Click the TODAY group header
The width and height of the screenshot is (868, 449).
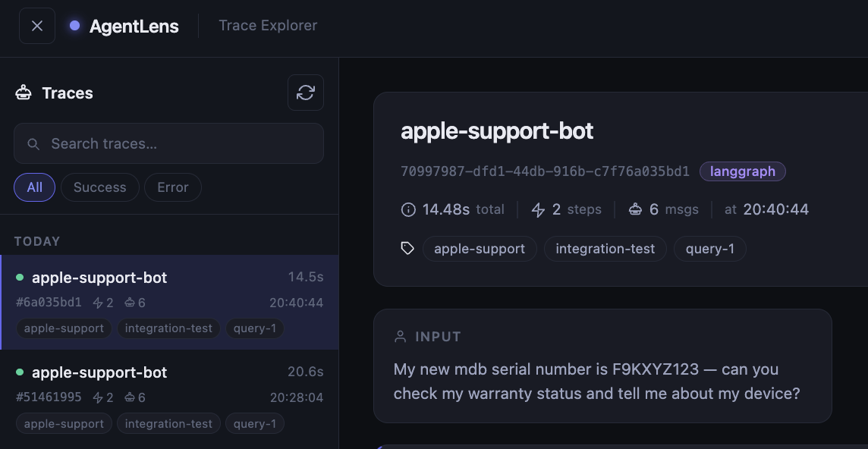[x=37, y=241]
